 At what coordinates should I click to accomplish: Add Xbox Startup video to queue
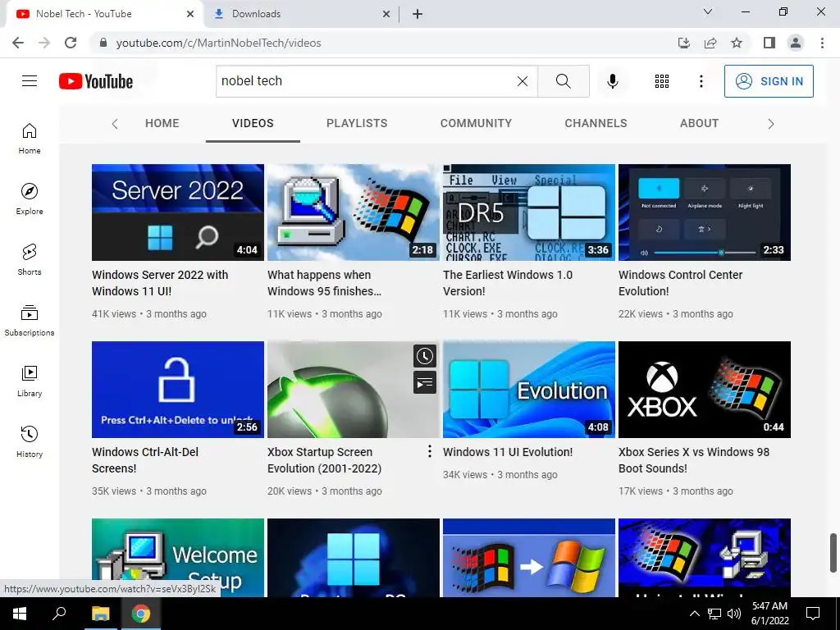point(425,382)
